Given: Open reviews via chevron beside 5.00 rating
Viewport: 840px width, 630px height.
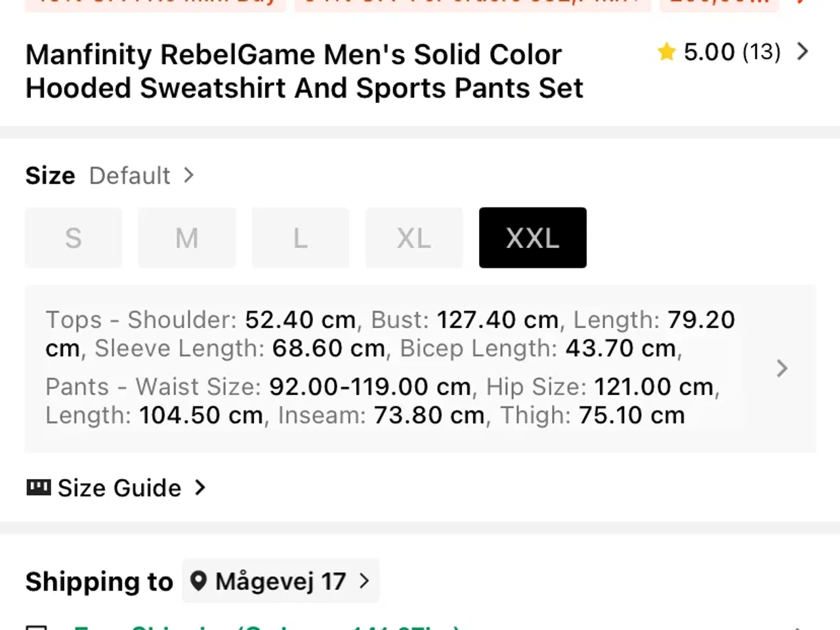Looking at the screenshot, I should [x=803, y=52].
